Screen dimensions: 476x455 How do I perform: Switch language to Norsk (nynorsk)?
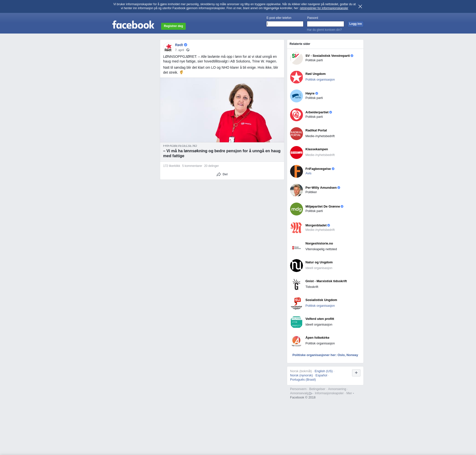pyautogui.click(x=301, y=375)
